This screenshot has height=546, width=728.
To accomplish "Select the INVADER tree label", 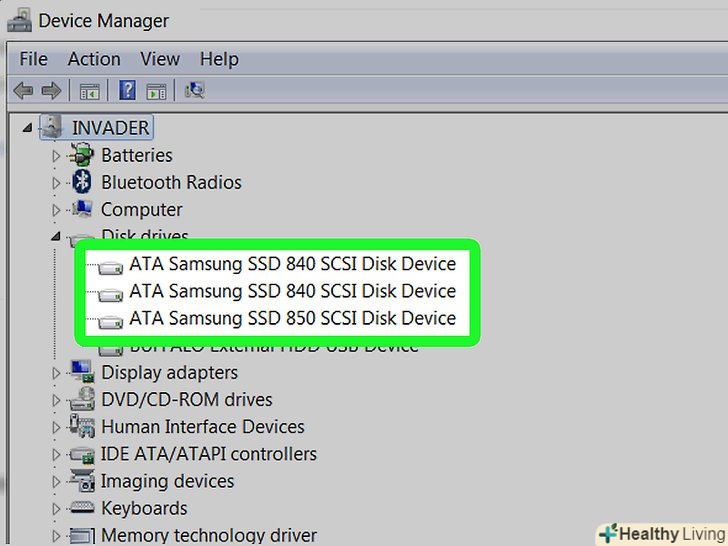I will [110, 127].
